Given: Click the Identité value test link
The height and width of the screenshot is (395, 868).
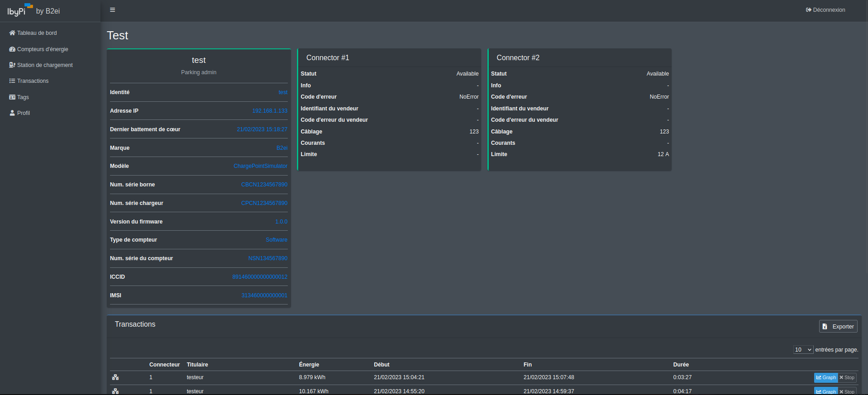Looking at the screenshot, I should [x=283, y=92].
